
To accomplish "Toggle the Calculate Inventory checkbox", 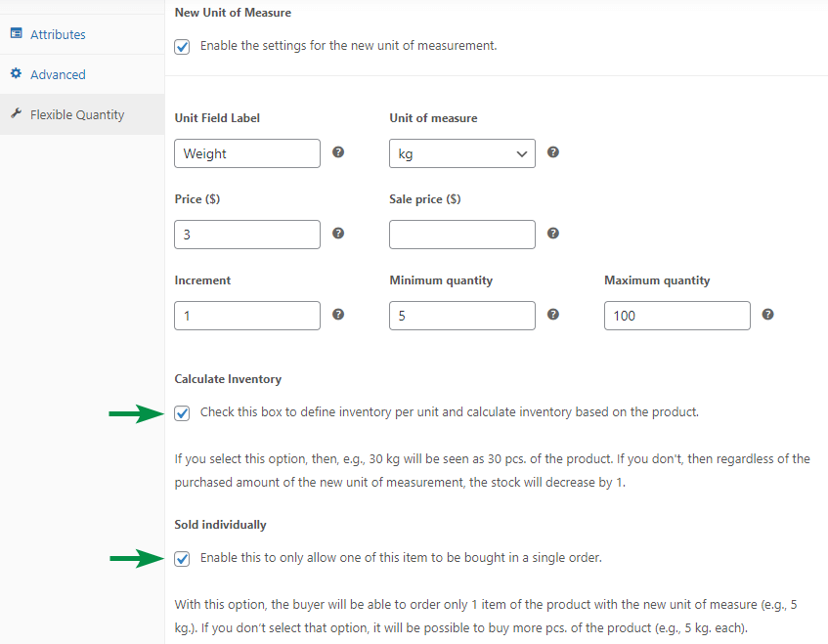I will 182,412.
